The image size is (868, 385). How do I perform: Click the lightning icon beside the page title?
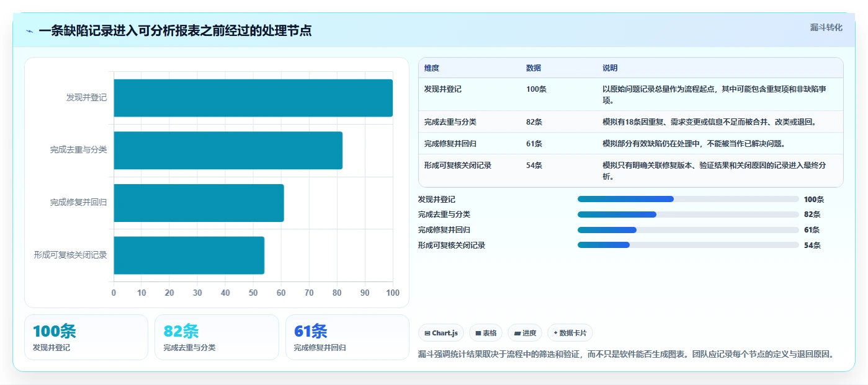pos(30,31)
